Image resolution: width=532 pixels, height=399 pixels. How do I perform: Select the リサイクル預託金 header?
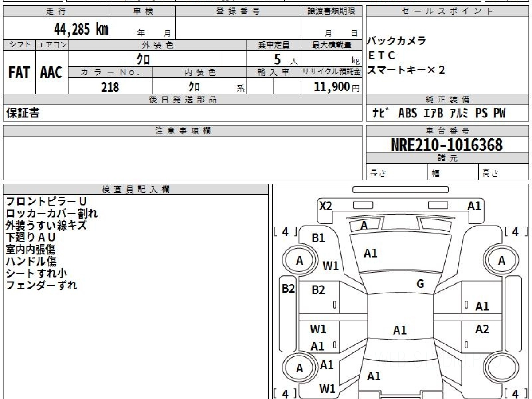tap(332, 73)
